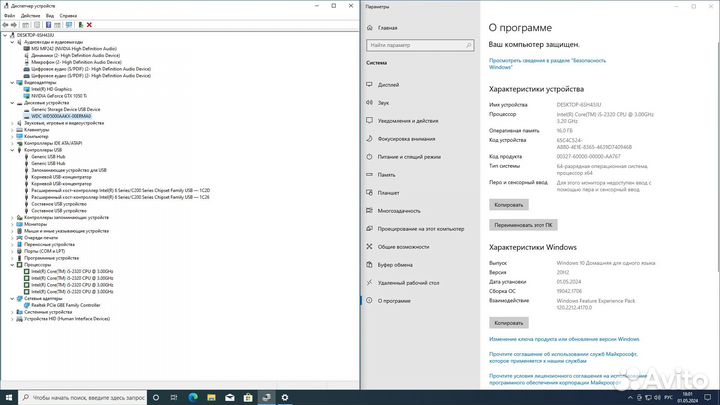The width and height of the screenshot is (720, 405).
Task: Click Scan for hardware changes monitor icon
Action: point(69,25)
